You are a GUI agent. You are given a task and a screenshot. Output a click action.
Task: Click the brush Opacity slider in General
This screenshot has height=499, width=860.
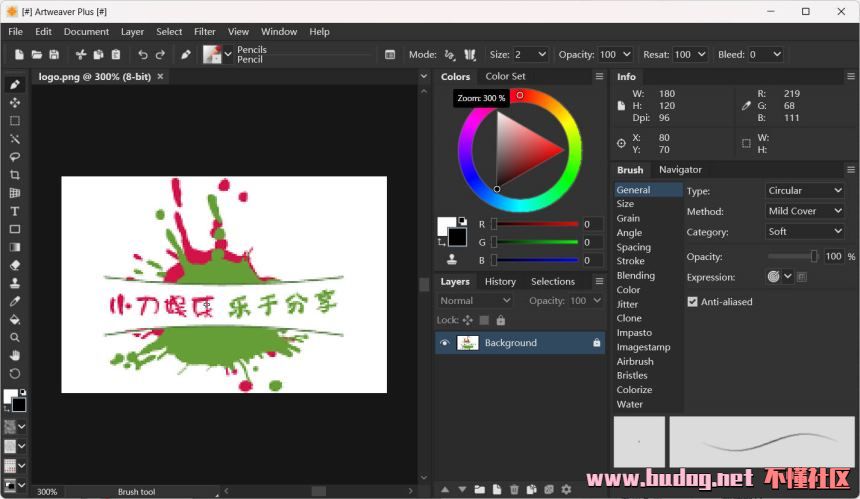pos(793,256)
